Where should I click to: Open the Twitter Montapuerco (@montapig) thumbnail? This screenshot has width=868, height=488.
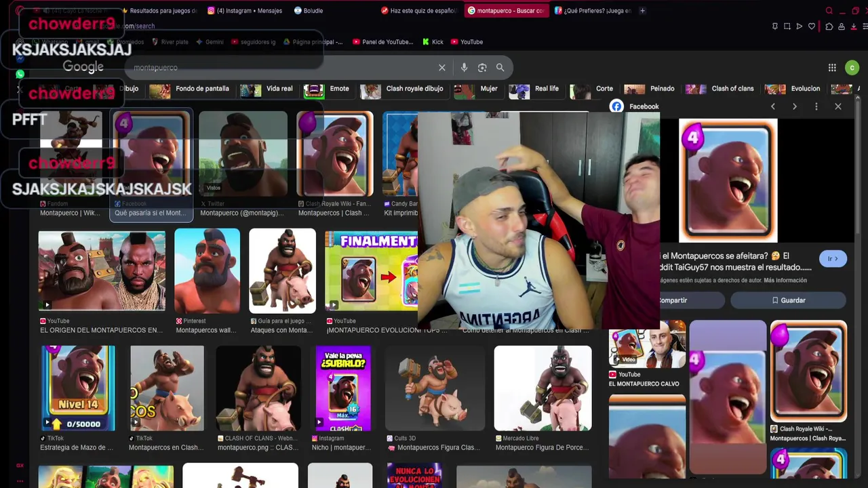[243, 155]
